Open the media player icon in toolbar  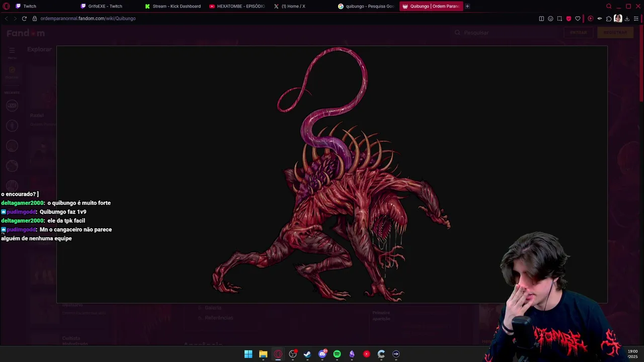click(x=590, y=19)
